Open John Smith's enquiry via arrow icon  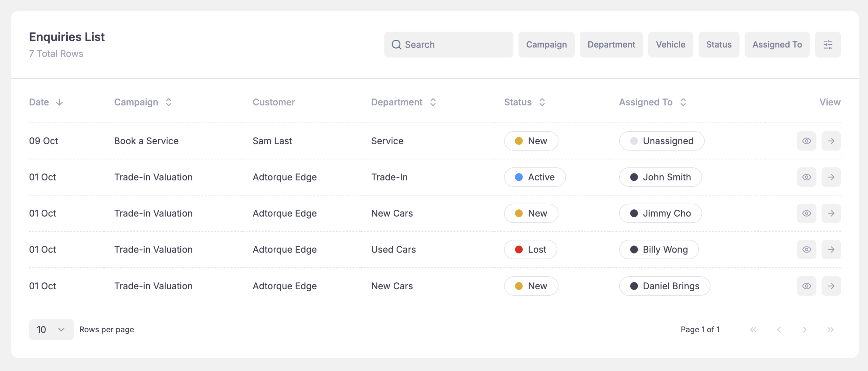831,177
